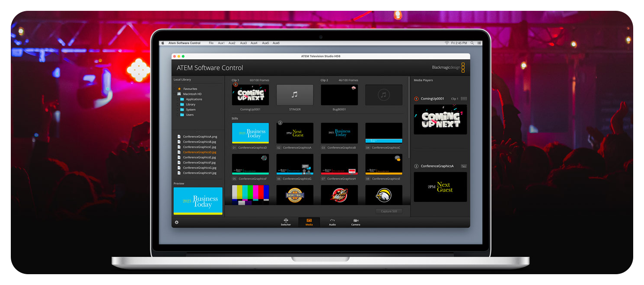Click the color bars still thumbnail
This screenshot has width=644, height=285.
click(x=250, y=195)
